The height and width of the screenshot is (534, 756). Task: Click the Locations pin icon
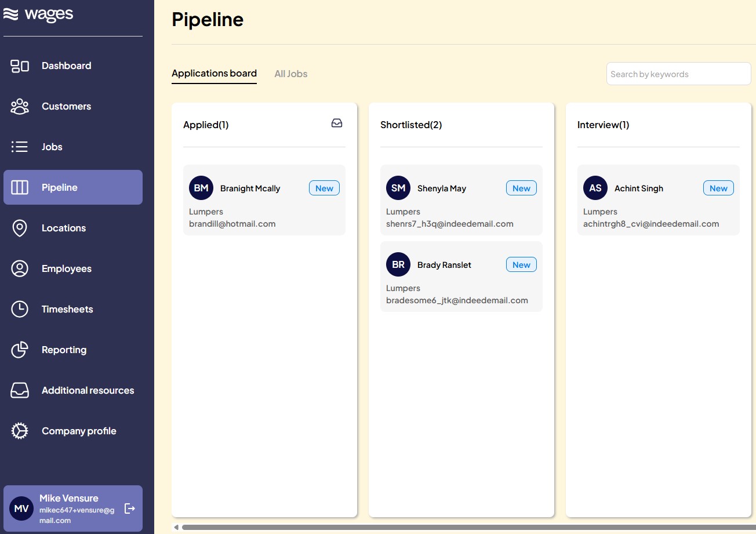click(x=20, y=228)
